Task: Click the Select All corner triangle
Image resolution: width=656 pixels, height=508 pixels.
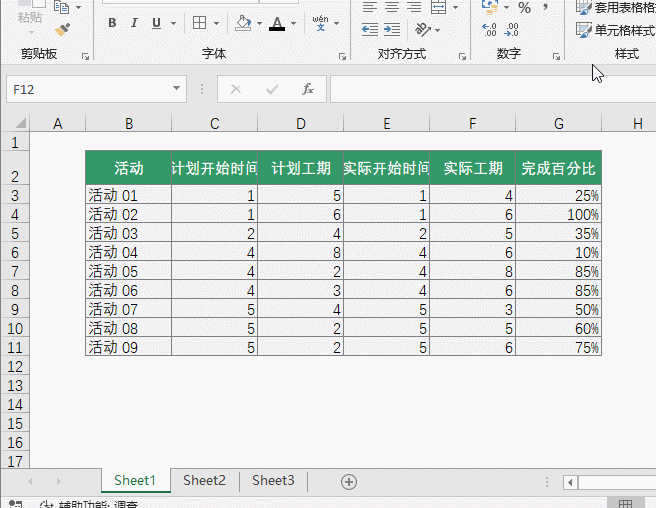Action: (20, 123)
